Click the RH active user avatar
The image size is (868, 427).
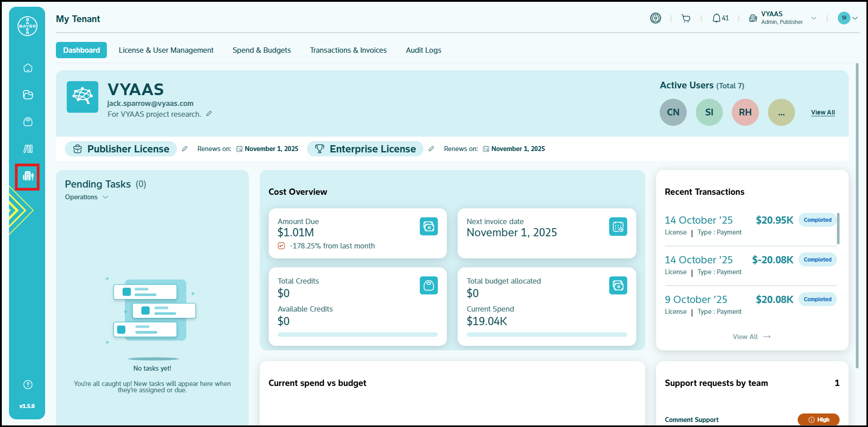coord(745,112)
